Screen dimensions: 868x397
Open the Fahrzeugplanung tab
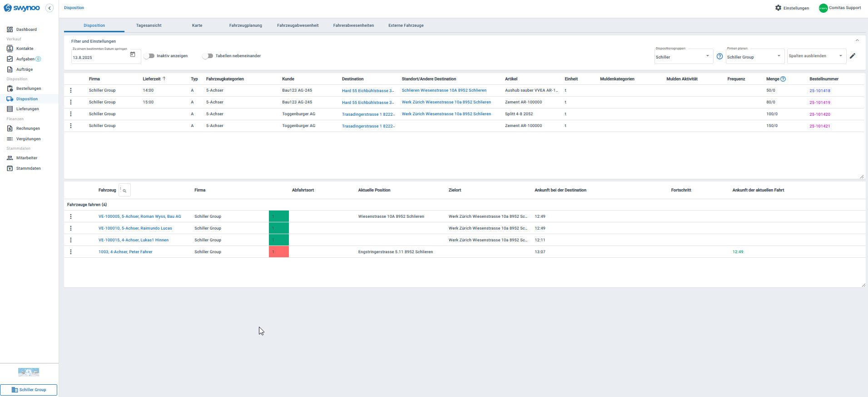click(246, 25)
